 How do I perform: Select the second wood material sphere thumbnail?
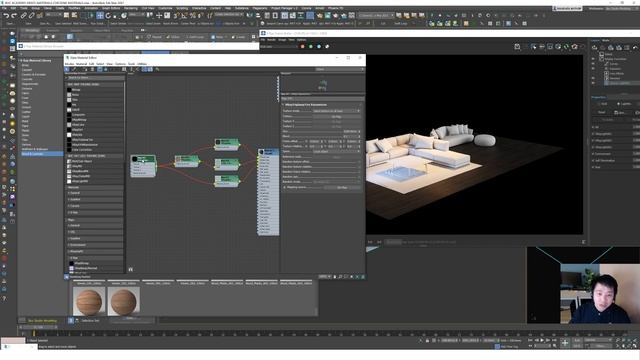click(x=124, y=302)
